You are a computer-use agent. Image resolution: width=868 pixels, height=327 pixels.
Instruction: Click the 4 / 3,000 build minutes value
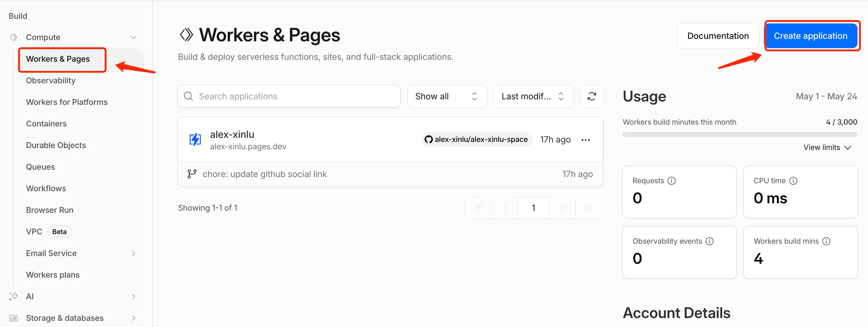click(841, 122)
